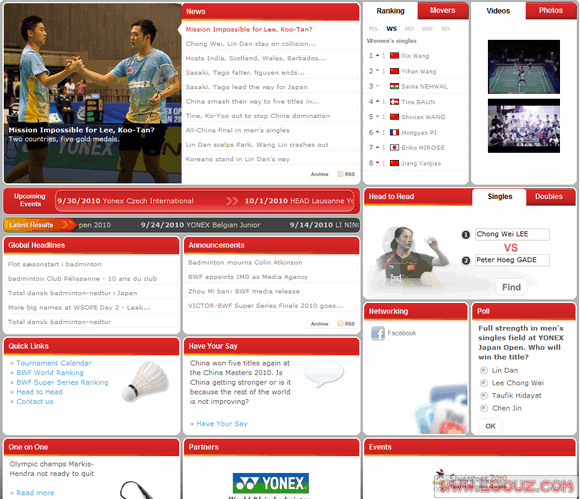Select the XD ranking category
Image resolution: width=580 pixels, height=499 pixels.
(x=445, y=28)
